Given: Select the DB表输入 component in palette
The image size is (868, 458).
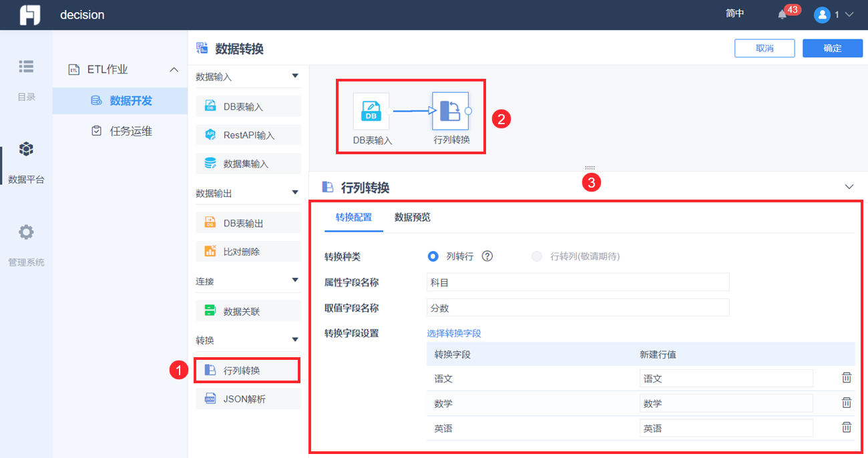Looking at the screenshot, I should (x=248, y=106).
